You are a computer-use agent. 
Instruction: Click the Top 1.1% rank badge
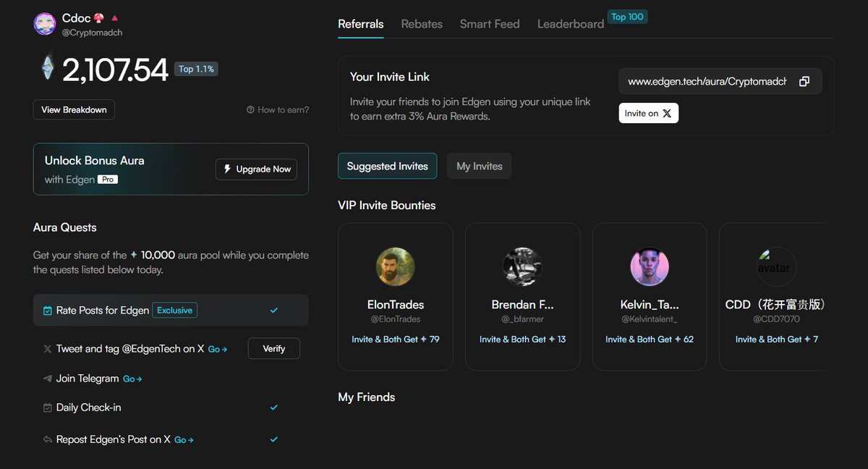196,69
